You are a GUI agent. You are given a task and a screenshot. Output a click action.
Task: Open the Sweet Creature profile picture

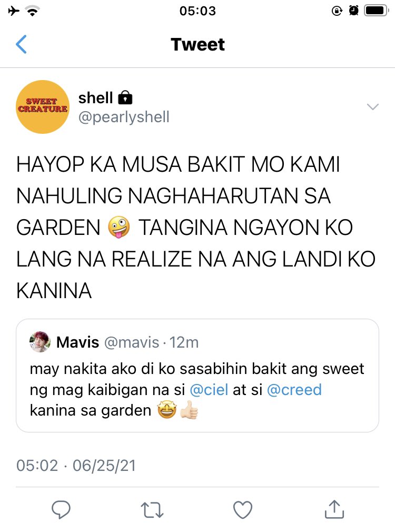pos(43,107)
